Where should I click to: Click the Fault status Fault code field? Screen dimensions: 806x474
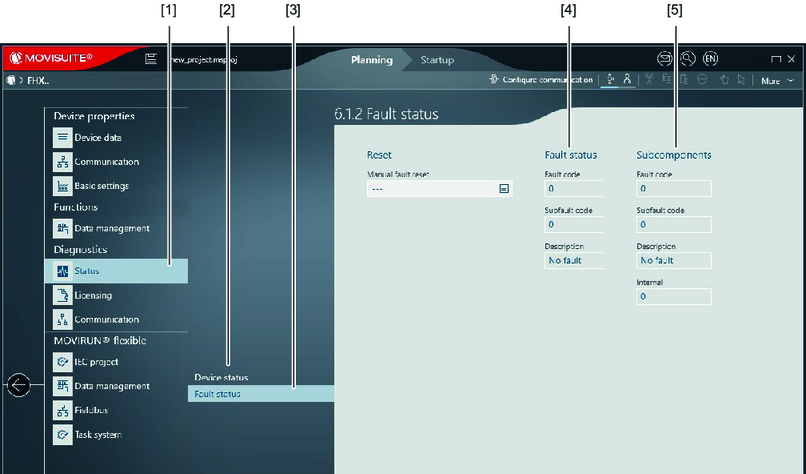click(x=575, y=188)
